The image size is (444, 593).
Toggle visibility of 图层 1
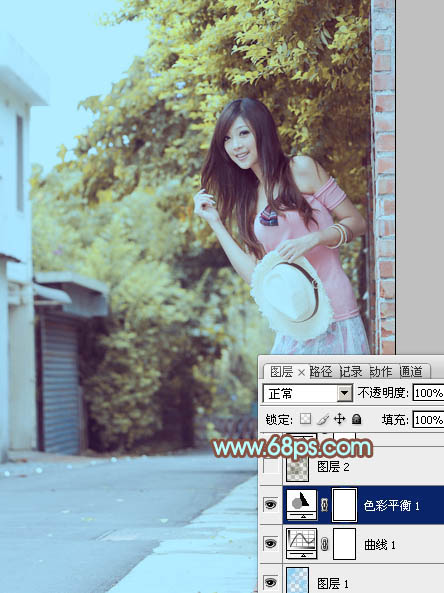(270, 582)
